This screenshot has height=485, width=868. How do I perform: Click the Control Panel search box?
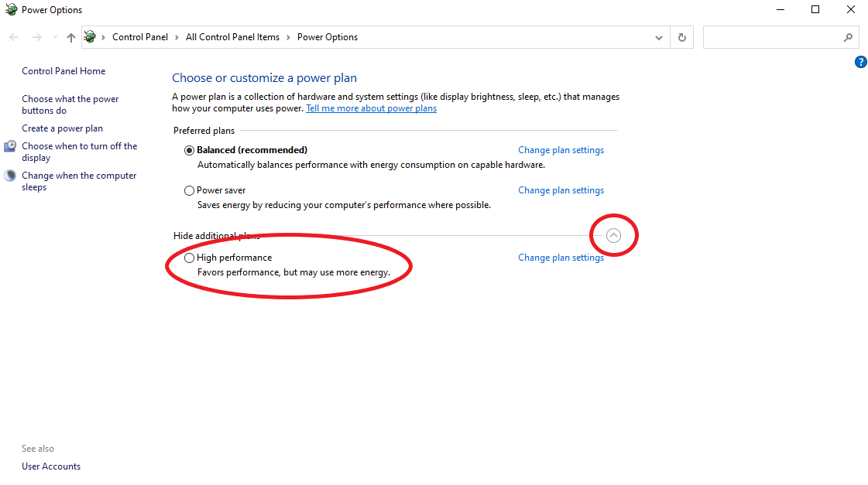point(770,37)
